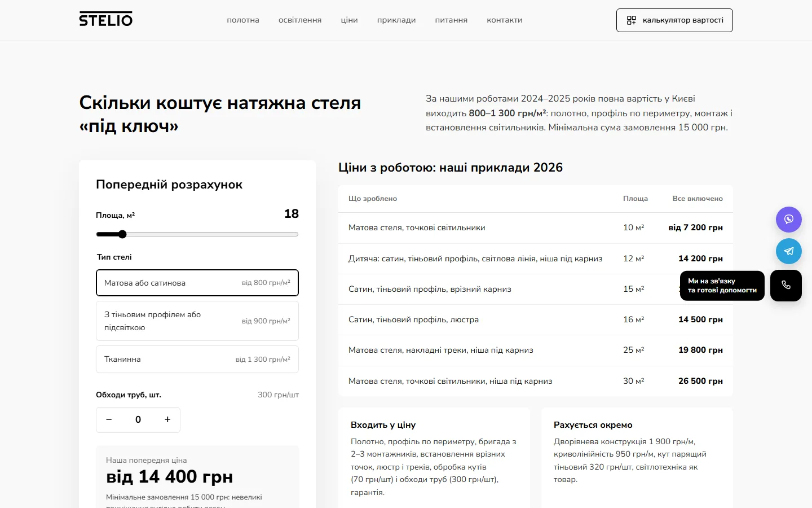This screenshot has height=508, width=812.
Task: Open the «контакти» menu item
Action: click(505, 20)
